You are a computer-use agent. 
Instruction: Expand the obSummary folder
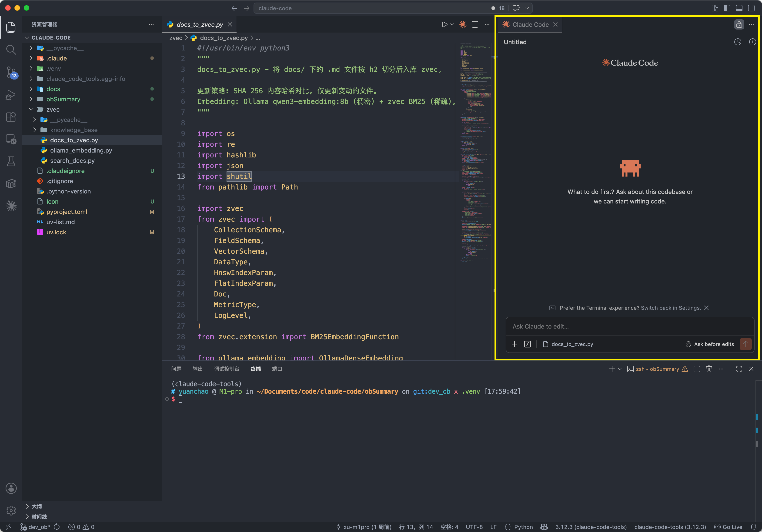92,99
